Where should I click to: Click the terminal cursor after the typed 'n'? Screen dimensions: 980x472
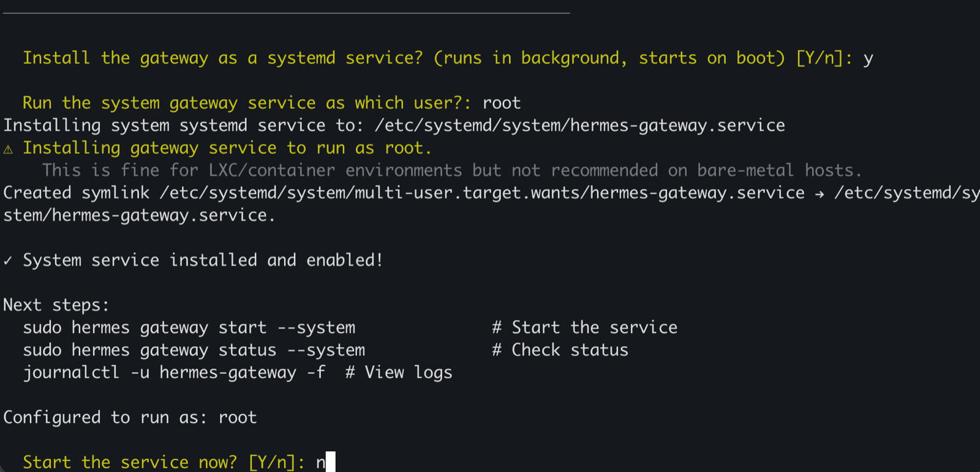331,462
